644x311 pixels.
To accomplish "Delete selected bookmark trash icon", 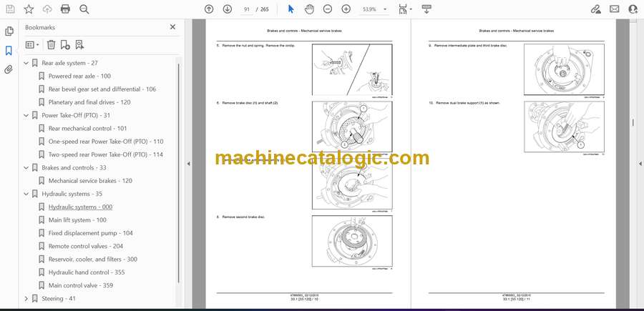I will 51,45.
